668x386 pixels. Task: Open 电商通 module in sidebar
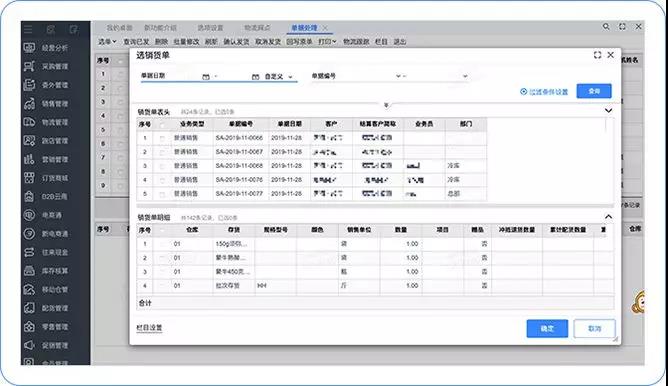(43, 215)
